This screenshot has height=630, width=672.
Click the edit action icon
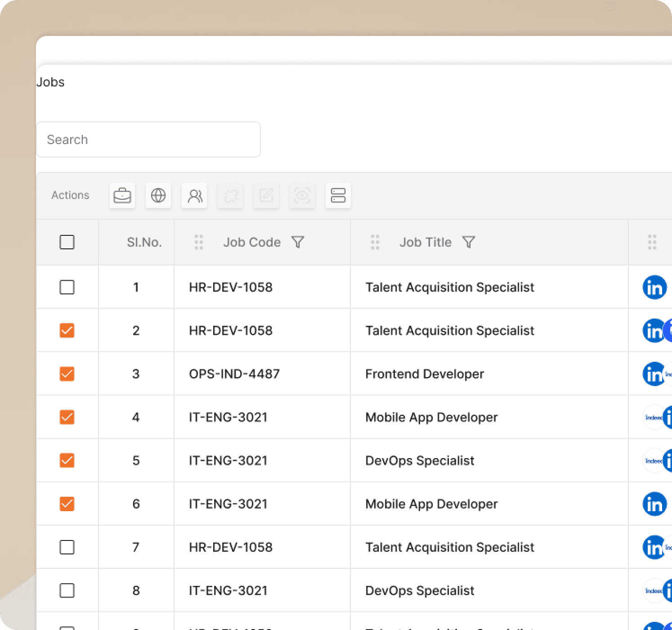(x=266, y=195)
